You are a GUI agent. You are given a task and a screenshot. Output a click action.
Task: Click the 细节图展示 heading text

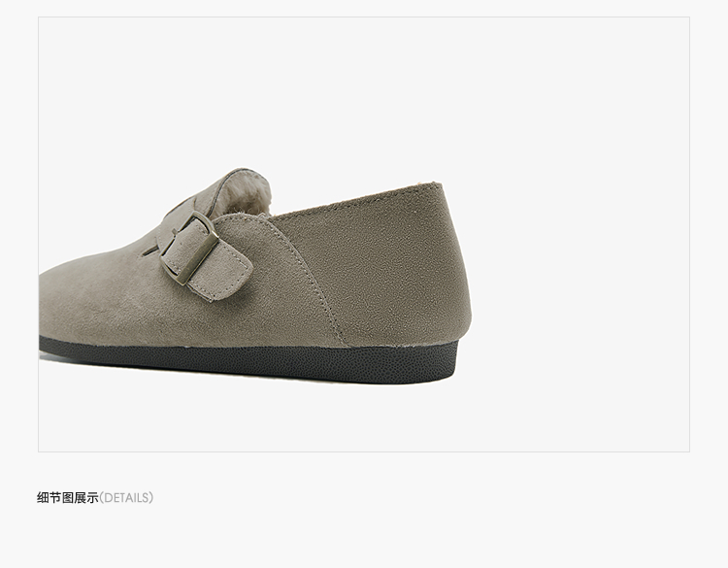click(68, 498)
